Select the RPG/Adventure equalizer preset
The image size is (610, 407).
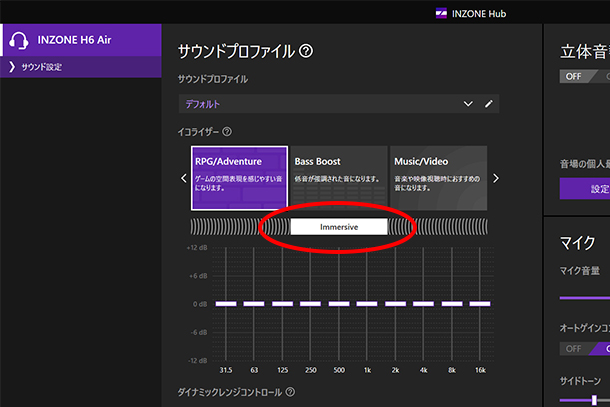(239, 178)
